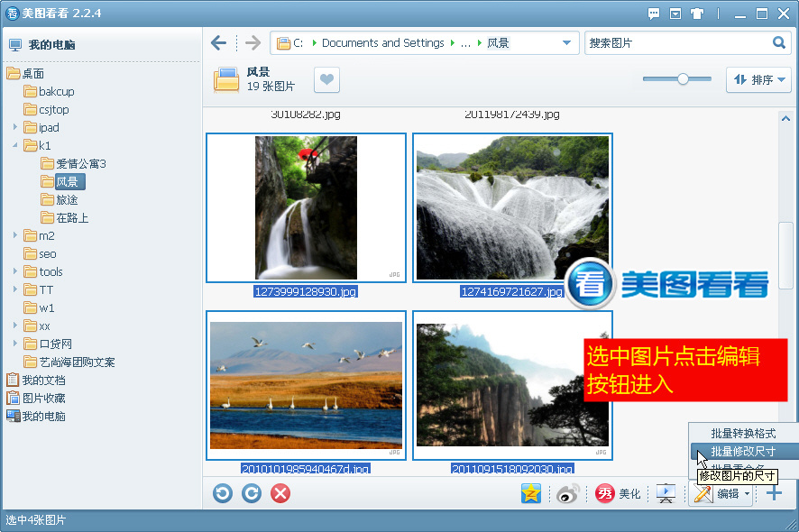Select the w1 folder
Viewport: 799px width, 532px height.
tap(40, 307)
